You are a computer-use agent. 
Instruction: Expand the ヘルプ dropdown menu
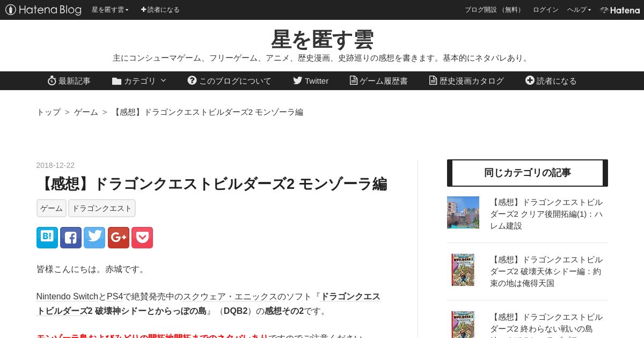pyautogui.click(x=579, y=10)
